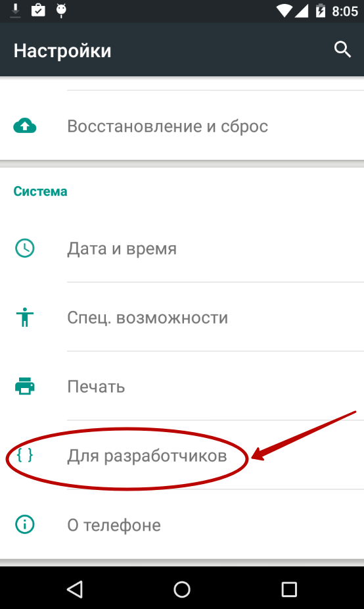Screen dimensions: 364x609
Task: Tap the info circle icon
Action: pos(25,524)
